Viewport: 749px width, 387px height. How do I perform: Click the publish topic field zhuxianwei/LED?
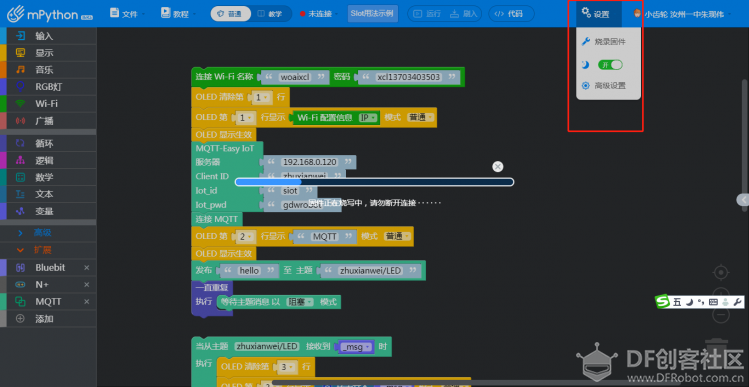pyautogui.click(x=371, y=271)
